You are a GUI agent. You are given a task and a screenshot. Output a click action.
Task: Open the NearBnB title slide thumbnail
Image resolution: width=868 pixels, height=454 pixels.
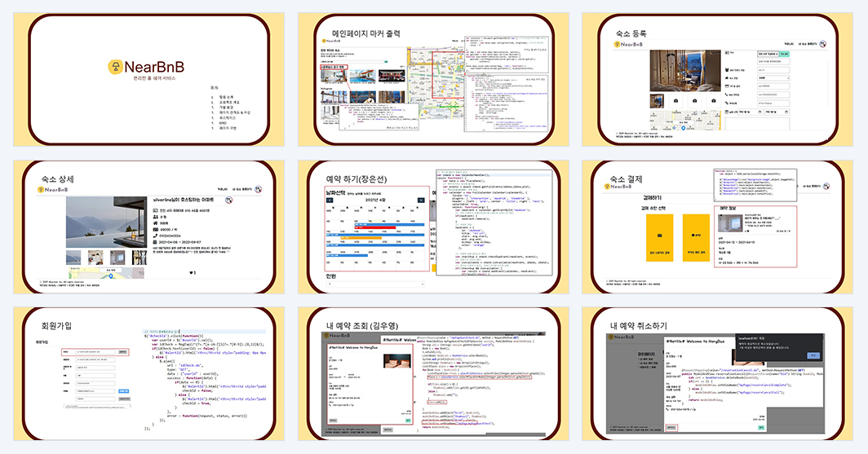tap(149, 80)
